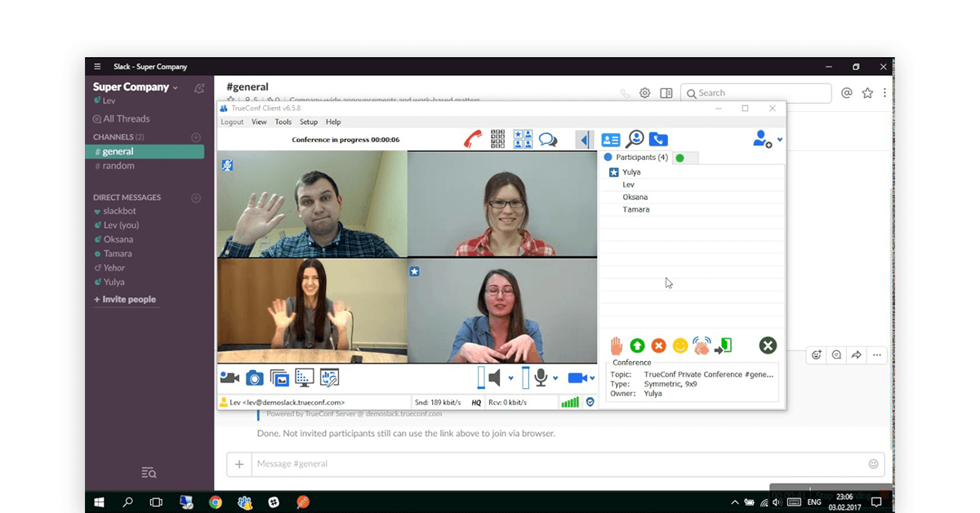Hang up the call with red handset
The width and height of the screenshot is (980, 513).
point(472,140)
